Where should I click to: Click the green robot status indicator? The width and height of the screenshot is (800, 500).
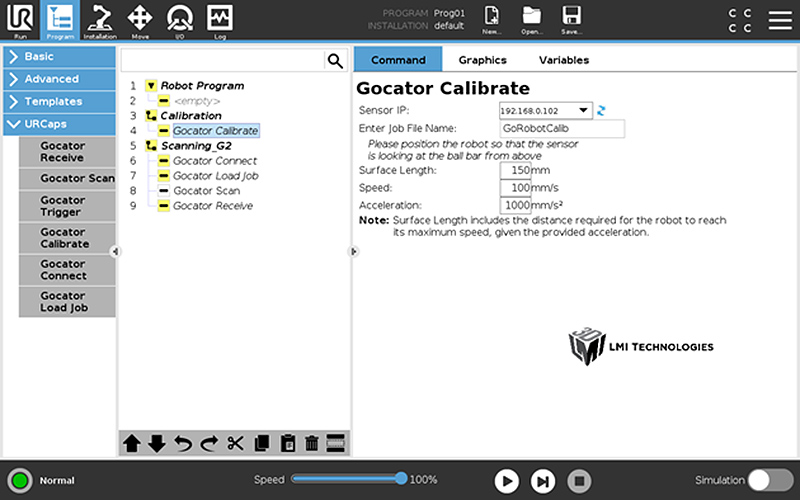coord(20,480)
